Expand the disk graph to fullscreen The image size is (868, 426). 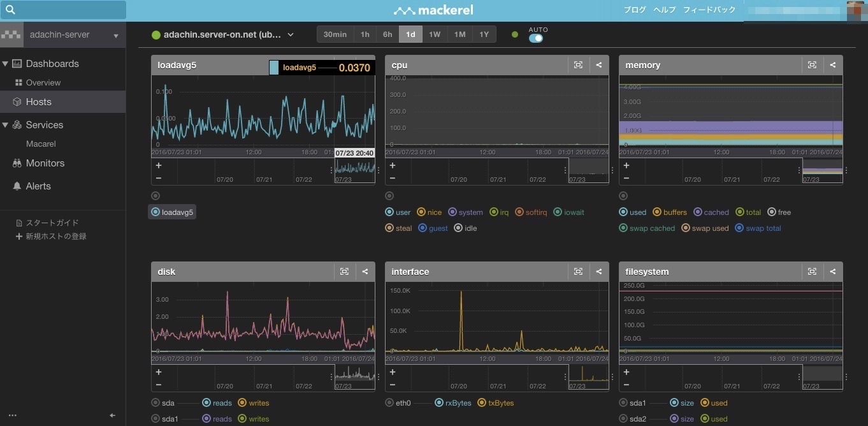coord(344,272)
